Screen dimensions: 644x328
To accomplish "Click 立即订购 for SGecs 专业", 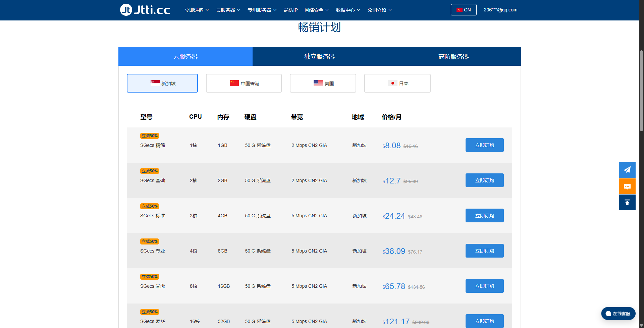I will tap(484, 251).
